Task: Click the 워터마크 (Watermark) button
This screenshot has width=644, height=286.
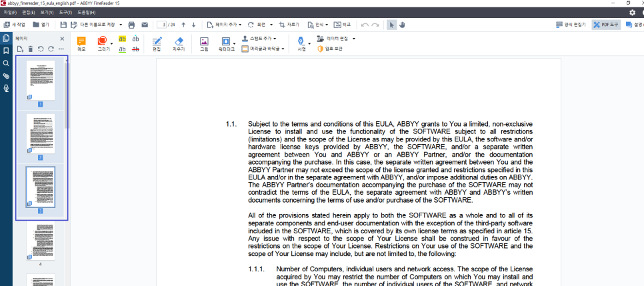Action: click(x=226, y=44)
